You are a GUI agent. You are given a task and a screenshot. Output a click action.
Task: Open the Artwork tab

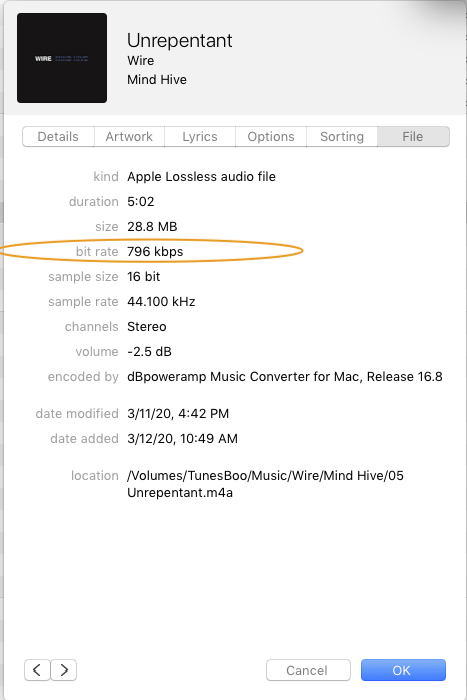coord(129,137)
